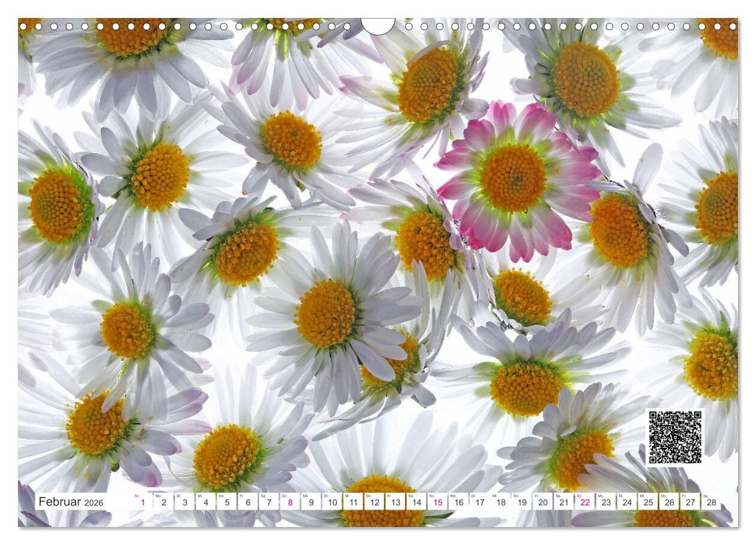The height and width of the screenshot is (545, 756).
Task: Select Sunday February 1 date cell
Action: (x=142, y=502)
